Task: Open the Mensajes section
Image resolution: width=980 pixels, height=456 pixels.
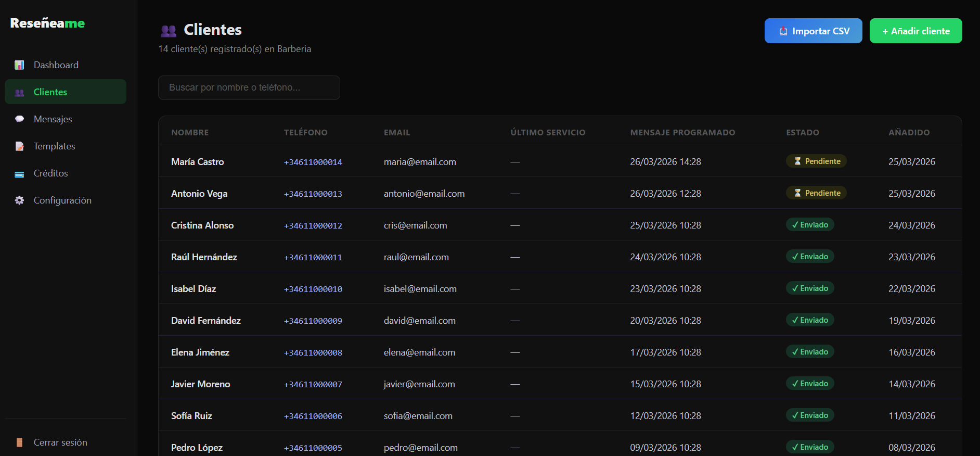Action: pyautogui.click(x=53, y=119)
